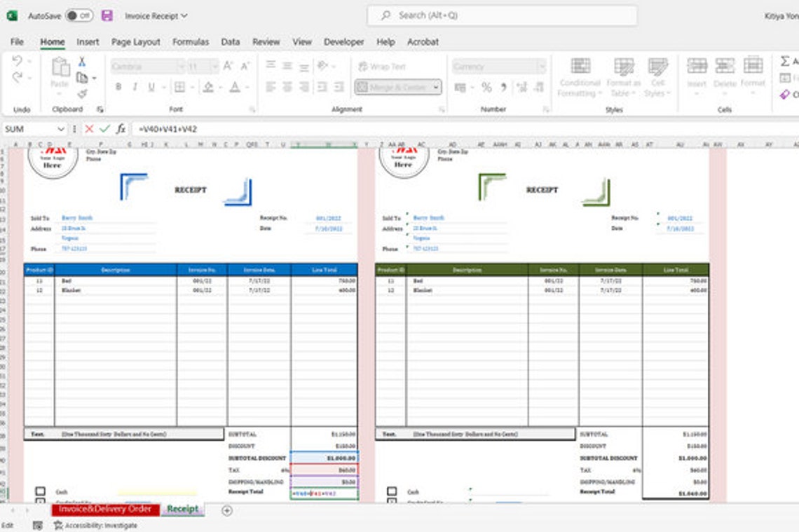Viewport: 799px width, 532px height.
Task: Click the Copy icon
Action: point(81,78)
